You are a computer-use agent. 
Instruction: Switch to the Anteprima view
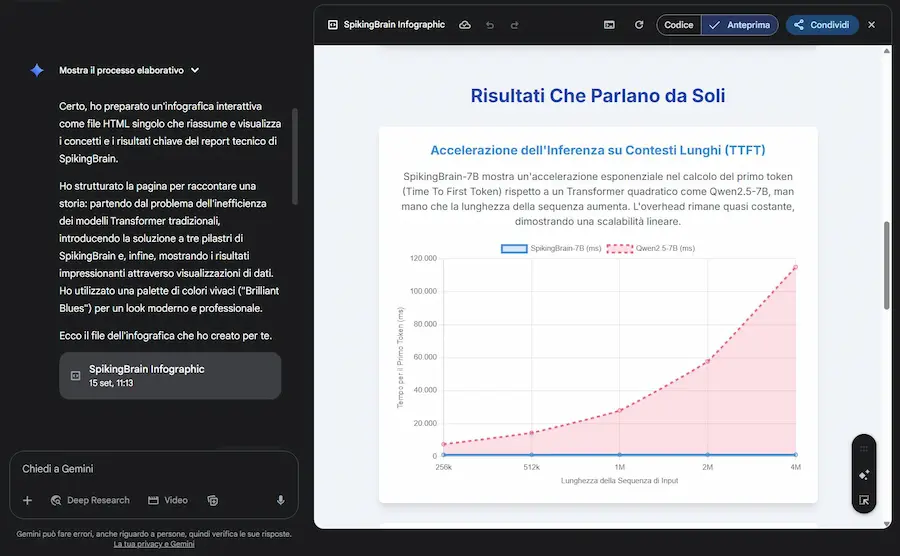(740, 25)
